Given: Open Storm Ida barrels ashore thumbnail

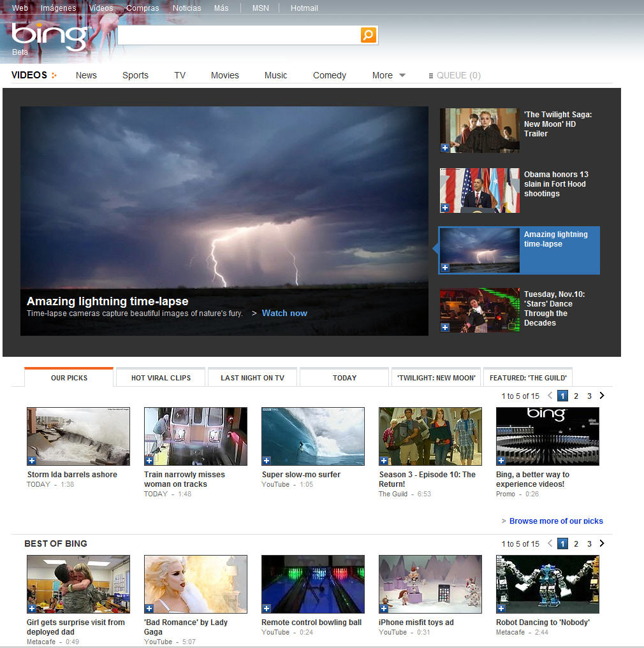Looking at the screenshot, I should pyautogui.click(x=78, y=436).
